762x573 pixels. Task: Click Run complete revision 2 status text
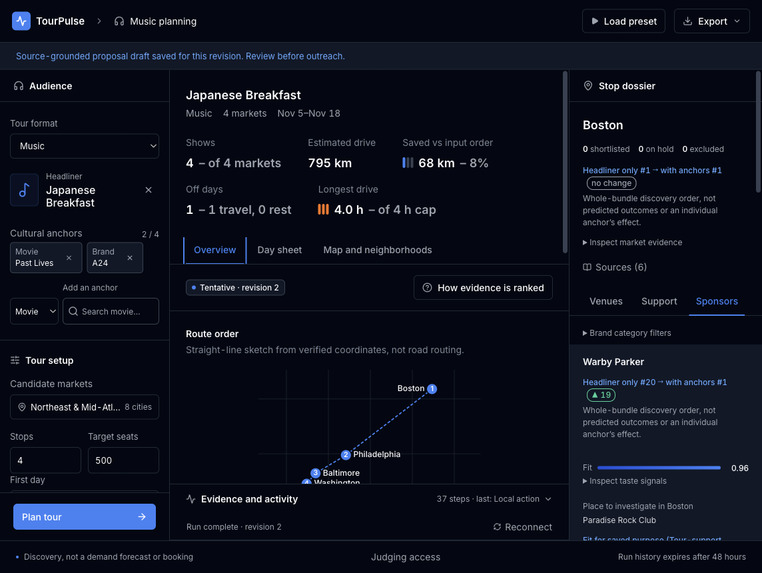click(233, 527)
